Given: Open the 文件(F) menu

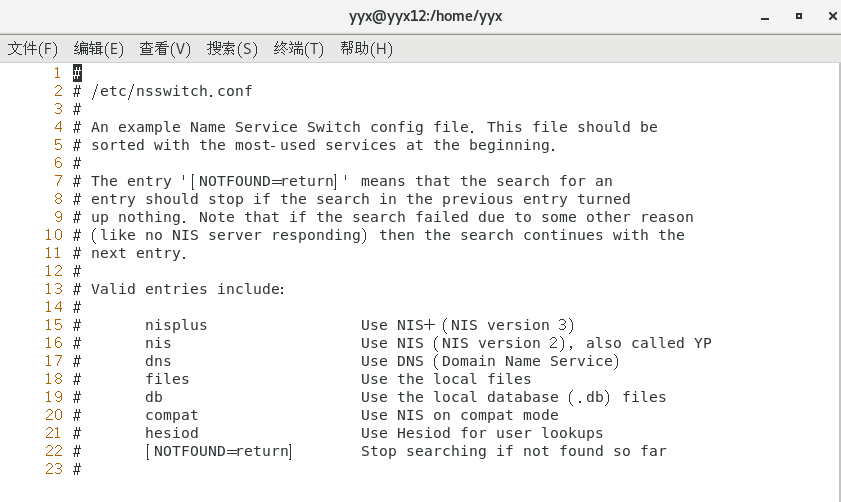Looking at the screenshot, I should 34,48.
